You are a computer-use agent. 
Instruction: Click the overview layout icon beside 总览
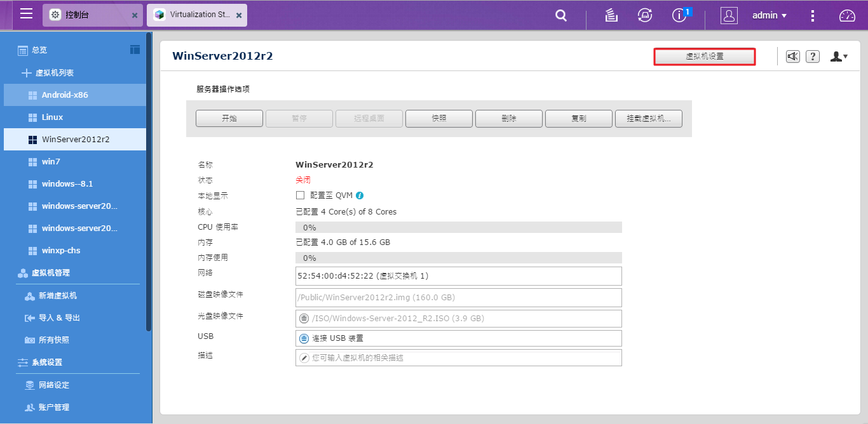tap(135, 50)
